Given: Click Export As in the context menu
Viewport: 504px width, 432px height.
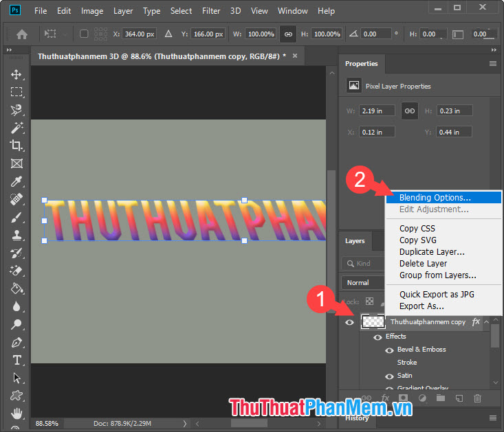Looking at the screenshot, I should click(443, 306).
